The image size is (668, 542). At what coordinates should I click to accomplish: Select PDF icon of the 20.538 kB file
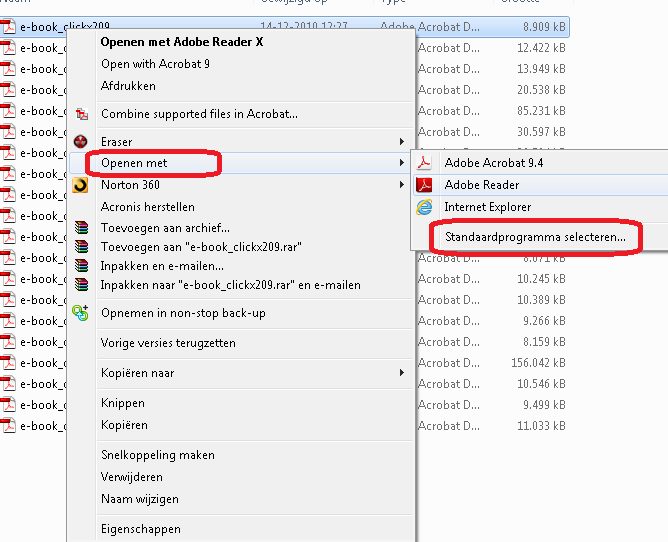tap(8, 90)
